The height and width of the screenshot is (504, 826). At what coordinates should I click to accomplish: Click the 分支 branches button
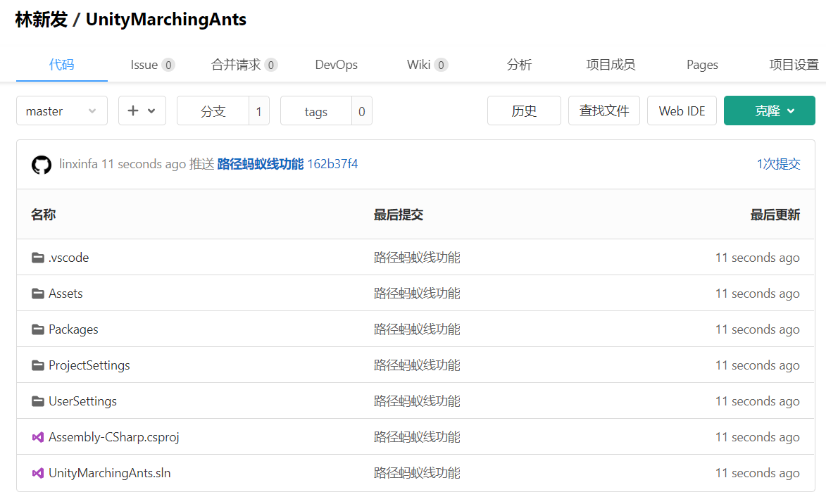pos(213,111)
